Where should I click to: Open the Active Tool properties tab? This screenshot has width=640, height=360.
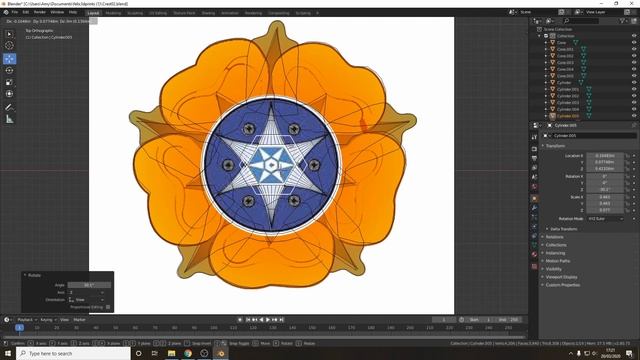(x=534, y=138)
